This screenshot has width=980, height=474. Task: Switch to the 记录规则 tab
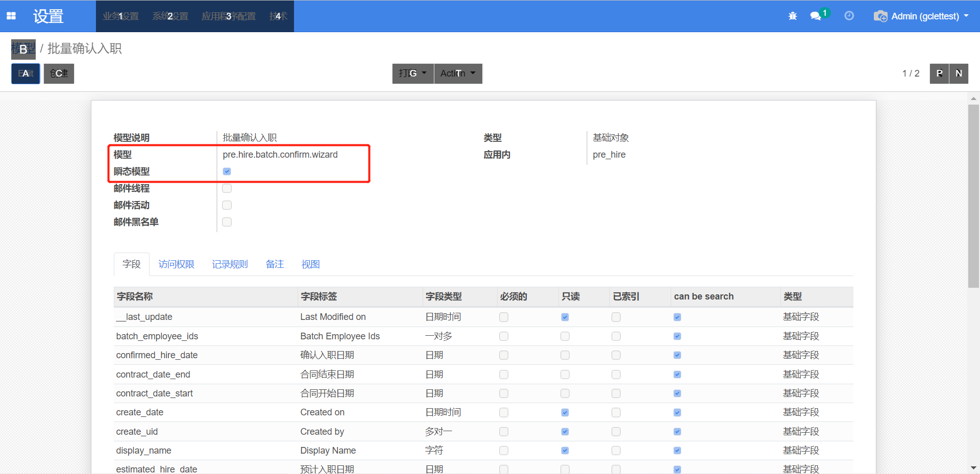230,264
